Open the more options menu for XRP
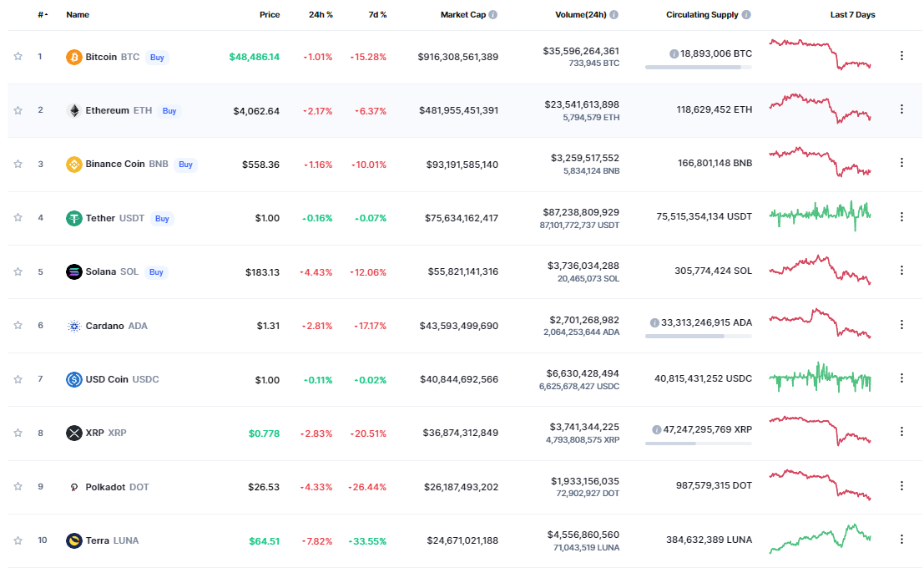 pos(901,432)
